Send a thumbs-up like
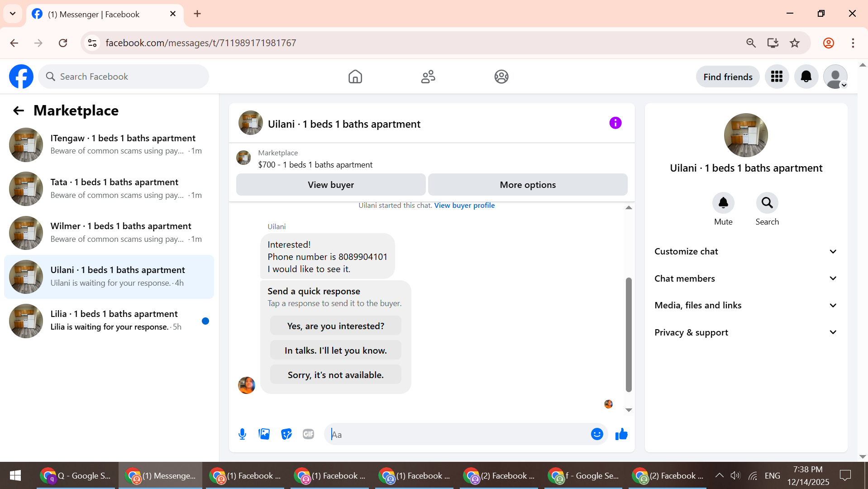This screenshot has width=868, height=489. (621, 434)
